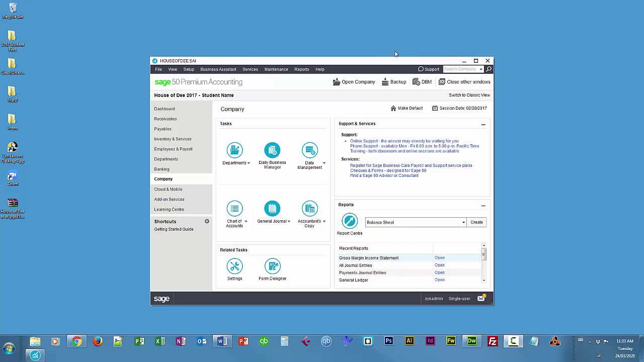The height and width of the screenshot is (362, 644).
Task: Open the All Journal Entries report
Action: 440,265
